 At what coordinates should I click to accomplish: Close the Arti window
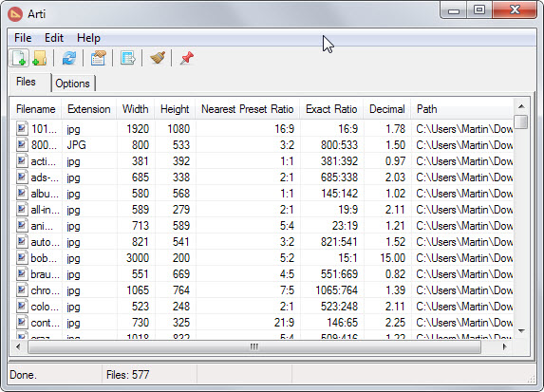[x=515, y=9]
